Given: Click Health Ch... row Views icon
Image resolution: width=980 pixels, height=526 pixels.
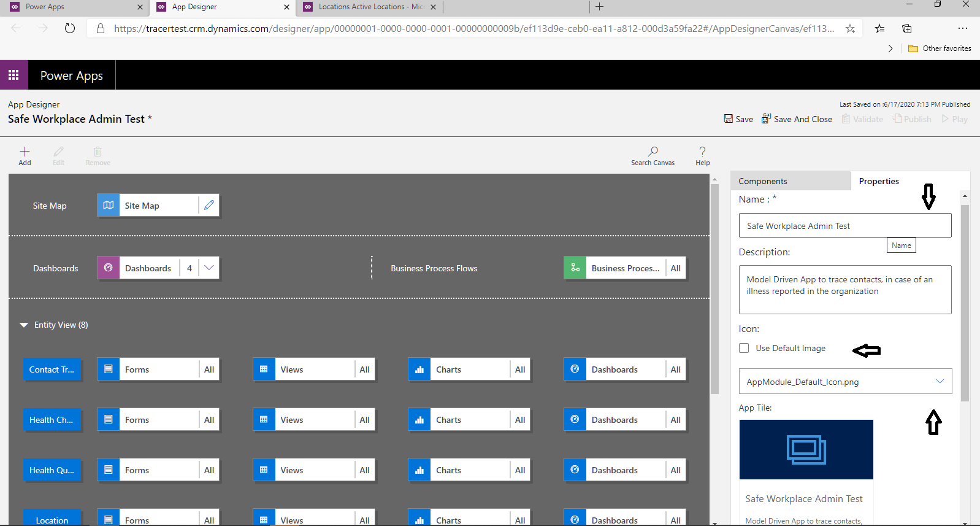Looking at the screenshot, I should (264, 419).
